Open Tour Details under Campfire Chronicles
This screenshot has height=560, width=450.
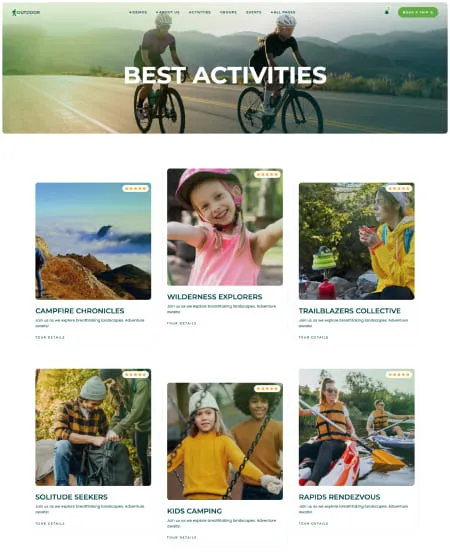(x=50, y=338)
